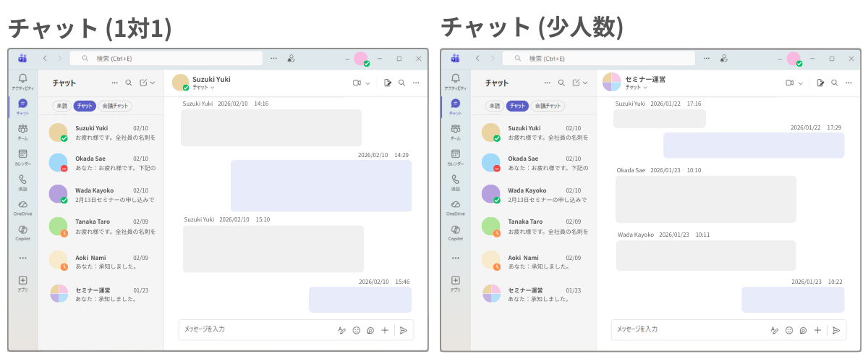Open Calendar in the 1対1 window sidebar

[x=22, y=157]
